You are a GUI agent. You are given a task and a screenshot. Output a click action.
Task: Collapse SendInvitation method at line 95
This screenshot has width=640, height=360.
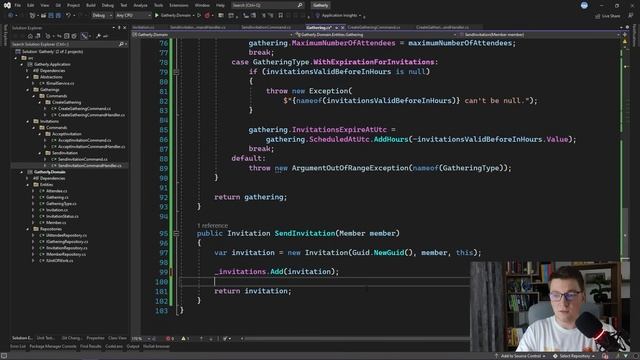176,233
